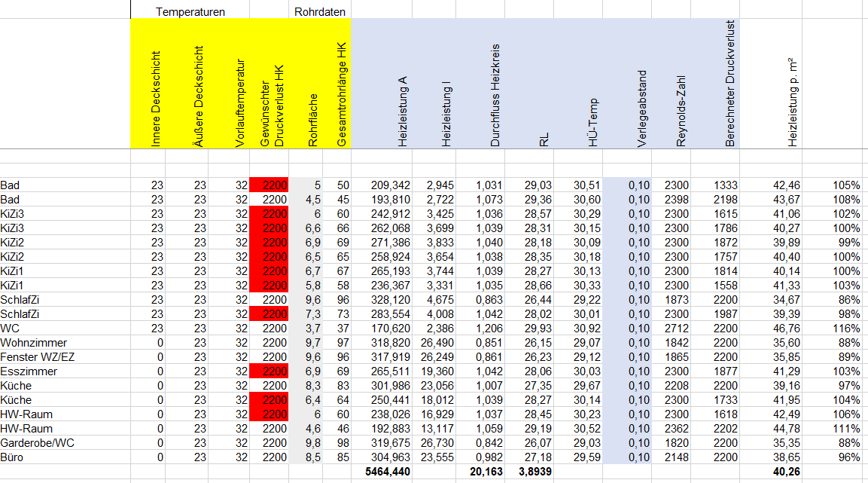Select the Fenster WZ/EZ row label
The image size is (868, 483).
pyautogui.click(x=38, y=357)
